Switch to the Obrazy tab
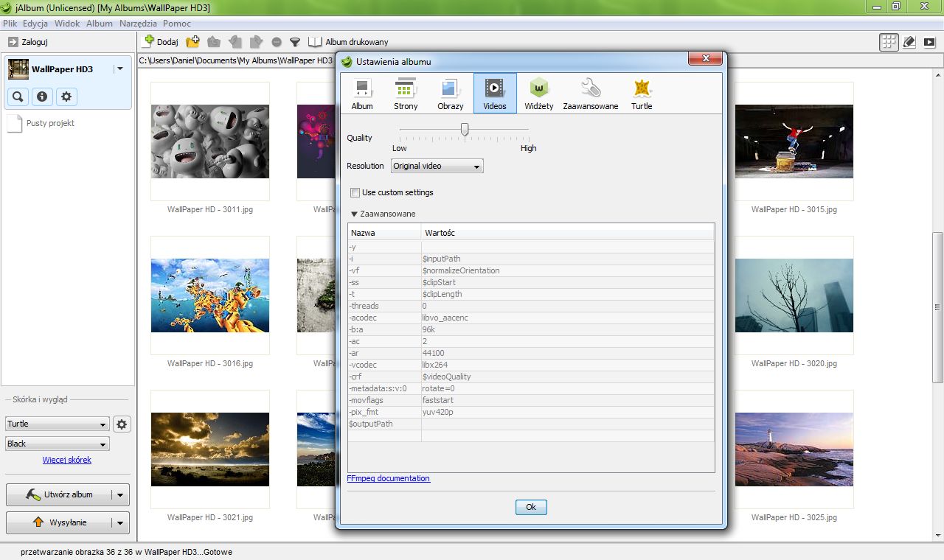This screenshot has height=560, width=944. tap(450, 94)
